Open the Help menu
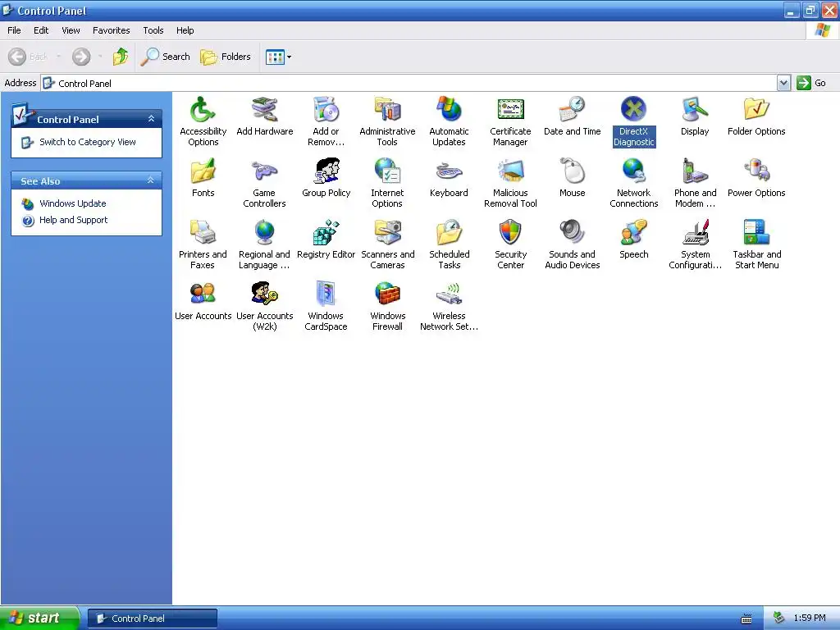Viewport: 840px width, 630px height. pyautogui.click(x=185, y=30)
